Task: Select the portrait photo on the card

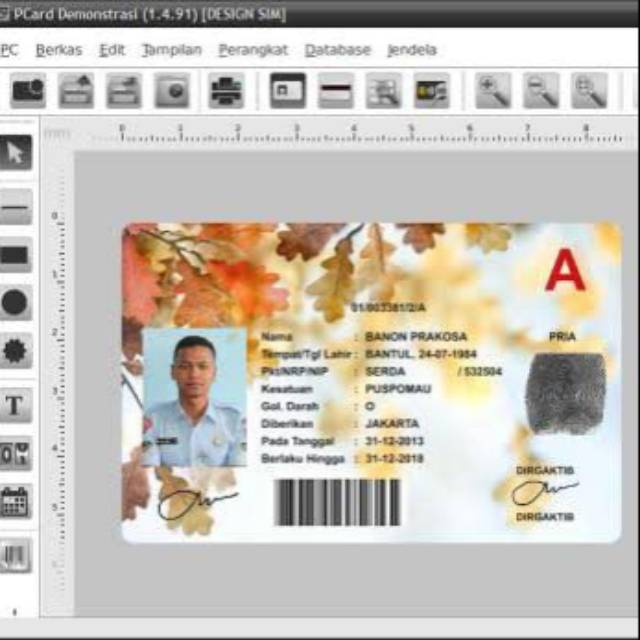Action: pyautogui.click(x=194, y=397)
